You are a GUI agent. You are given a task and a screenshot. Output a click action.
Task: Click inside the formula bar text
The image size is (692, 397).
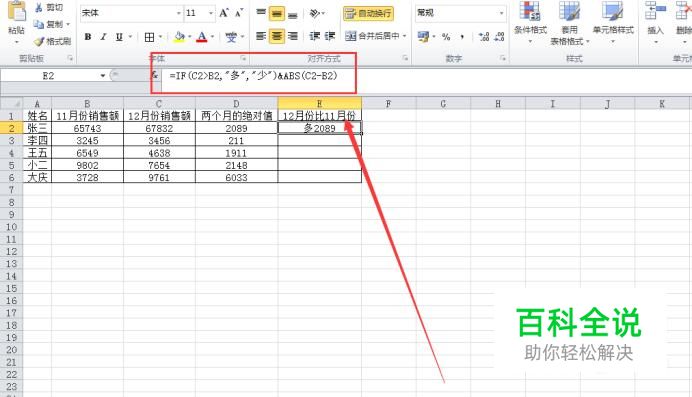point(253,76)
